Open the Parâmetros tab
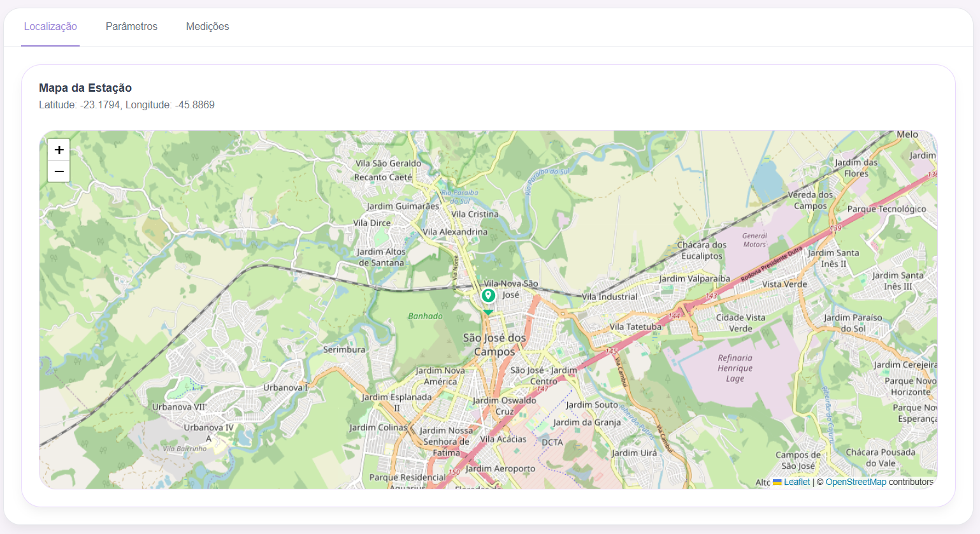980x534 pixels. (x=131, y=27)
